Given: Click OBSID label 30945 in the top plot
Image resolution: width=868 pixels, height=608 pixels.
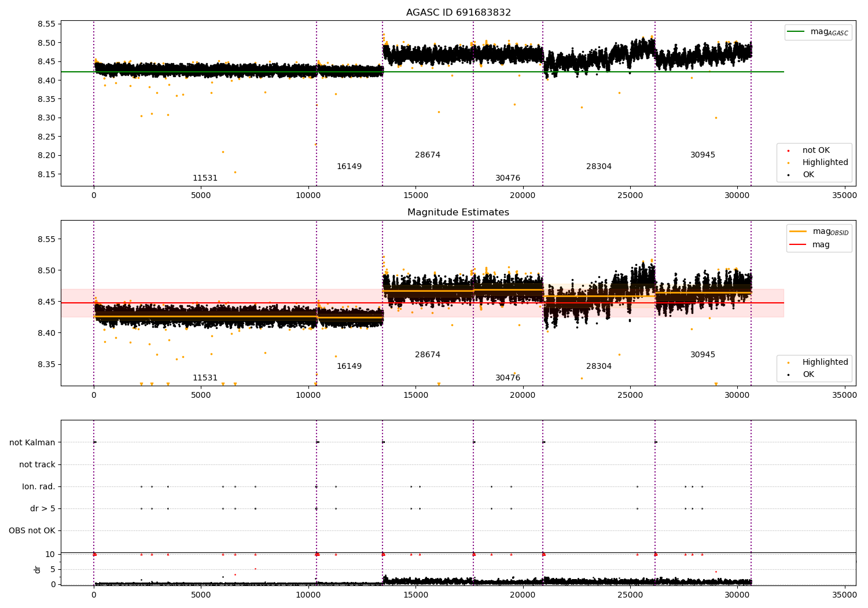Looking at the screenshot, I should pos(703,155).
